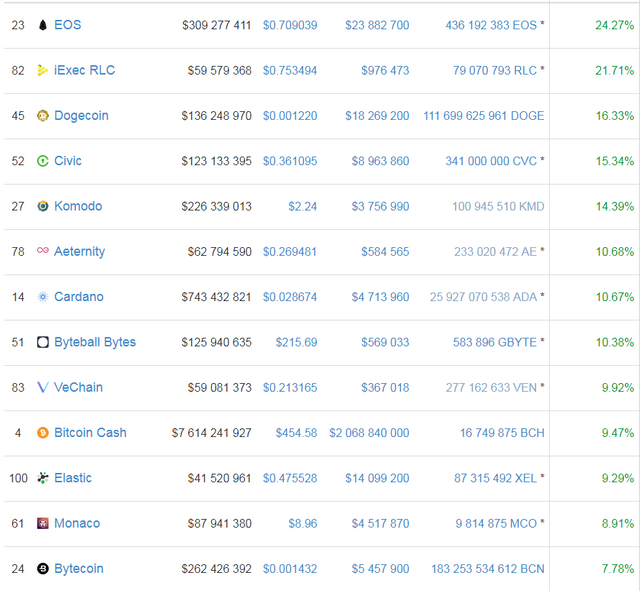Click Elastic volume $14 099 200
Image resolution: width=640 pixels, height=591 pixels.
pos(377,478)
